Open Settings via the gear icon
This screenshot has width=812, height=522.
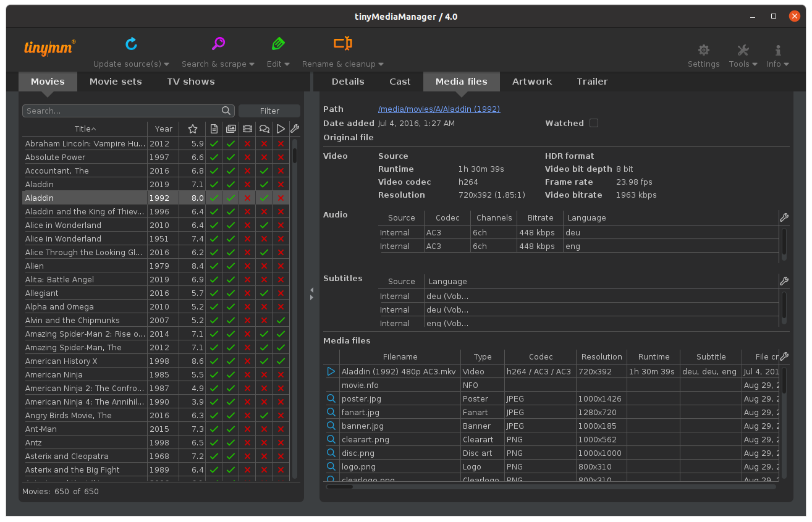point(703,51)
